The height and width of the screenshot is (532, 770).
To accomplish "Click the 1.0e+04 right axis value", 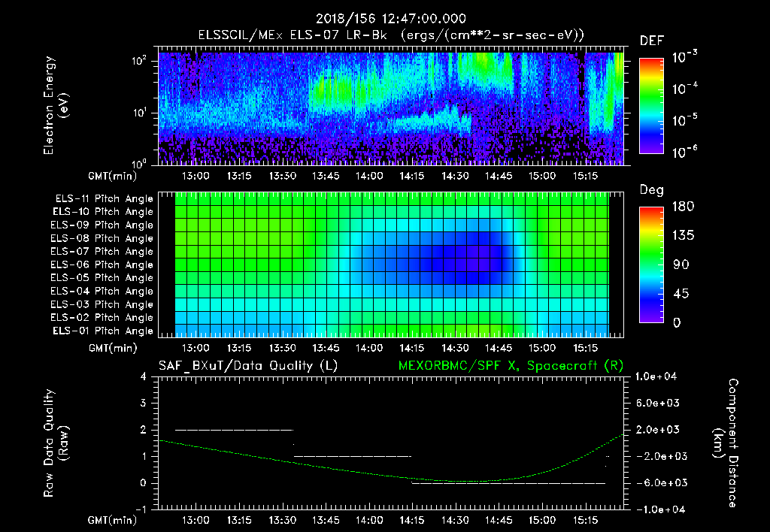I will pyautogui.click(x=656, y=376).
